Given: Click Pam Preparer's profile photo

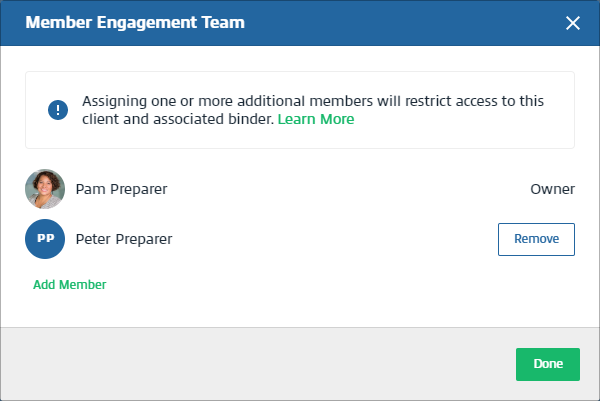Looking at the screenshot, I should [x=45, y=188].
